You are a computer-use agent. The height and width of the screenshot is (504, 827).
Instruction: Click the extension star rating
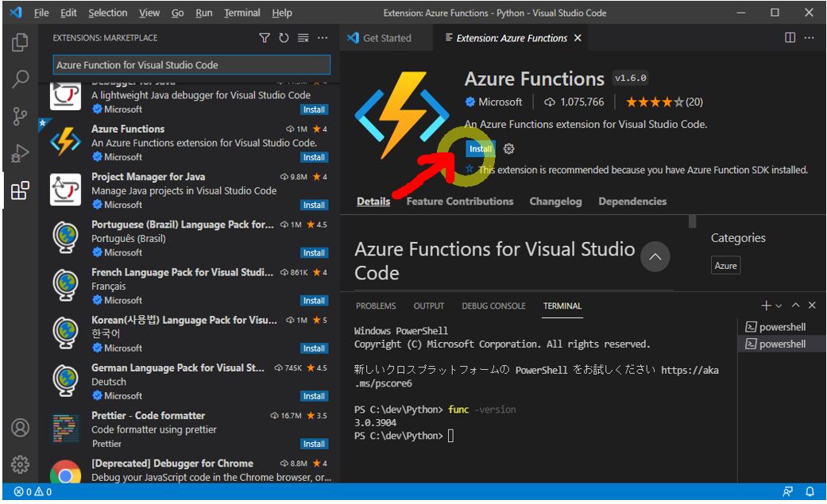click(x=664, y=102)
